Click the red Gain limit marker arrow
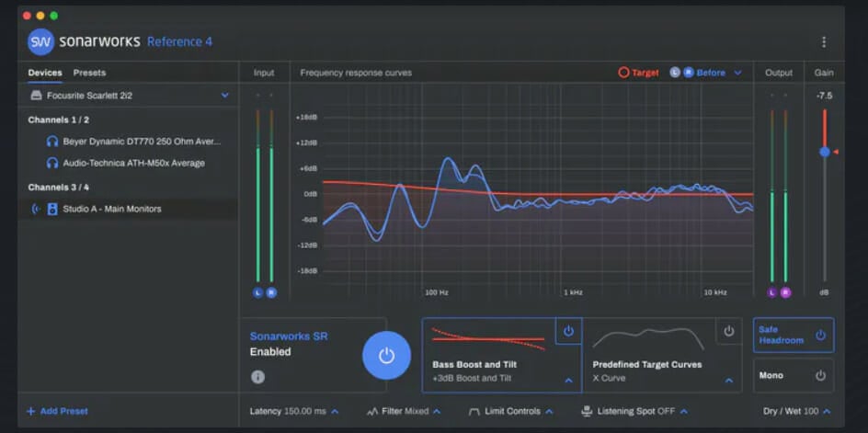This screenshot has height=433, width=868. 836,152
